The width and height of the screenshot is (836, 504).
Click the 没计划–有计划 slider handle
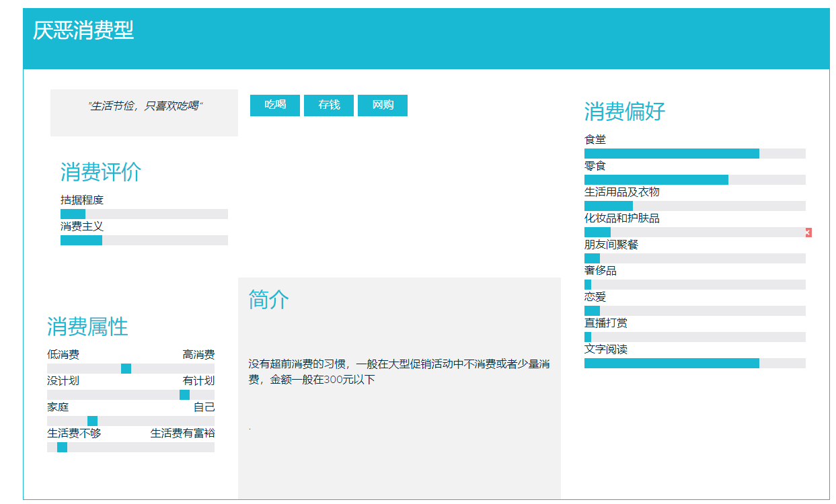pos(184,394)
